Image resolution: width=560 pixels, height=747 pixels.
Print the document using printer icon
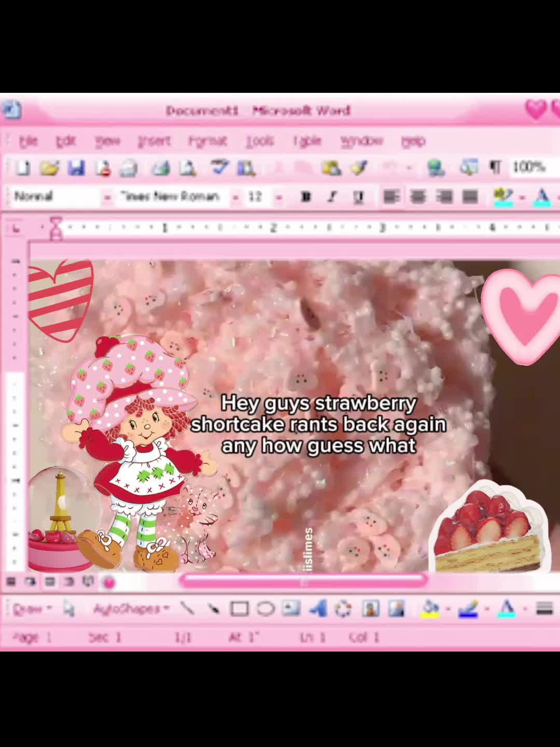pos(161,168)
